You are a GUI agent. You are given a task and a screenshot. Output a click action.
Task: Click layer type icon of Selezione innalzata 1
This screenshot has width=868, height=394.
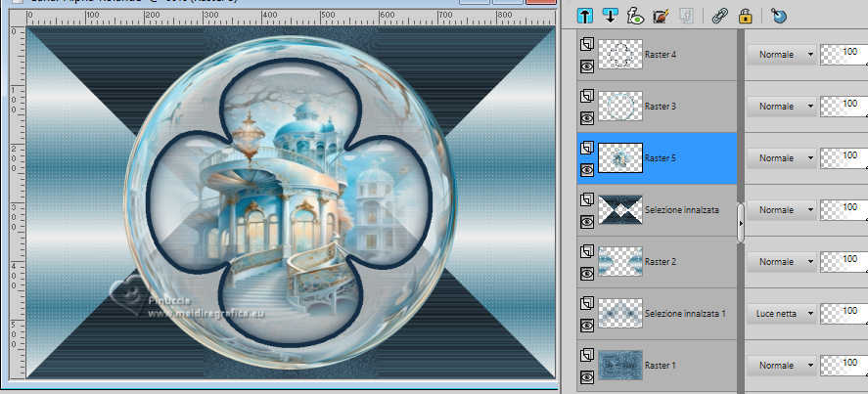587,304
